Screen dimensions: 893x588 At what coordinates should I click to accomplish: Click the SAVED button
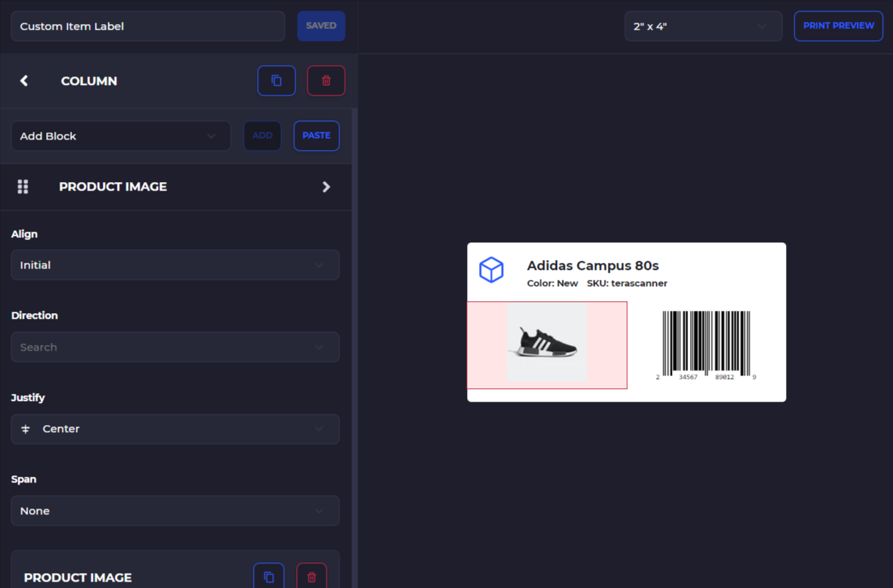tap(321, 26)
